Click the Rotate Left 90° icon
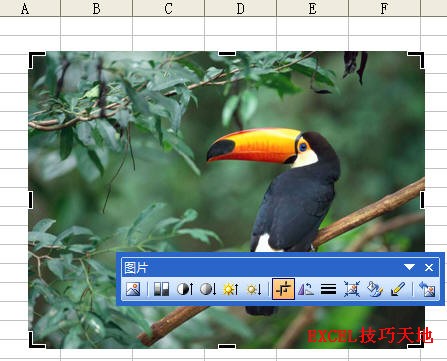This screenshot has height=361, width=447. [306, 289]
